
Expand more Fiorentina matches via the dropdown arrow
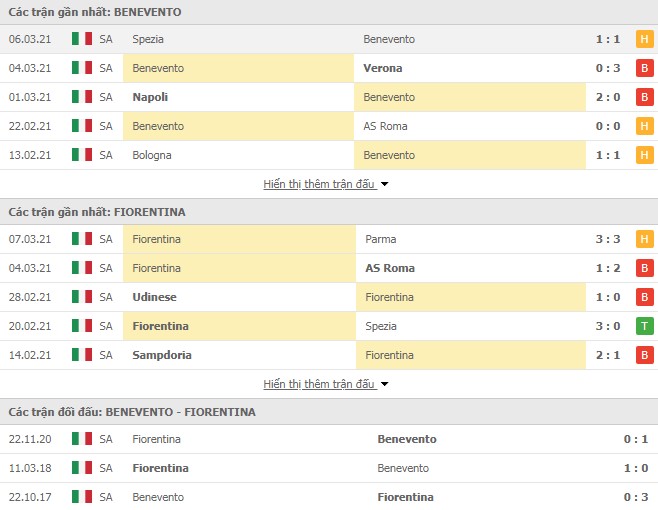[384, 384]
